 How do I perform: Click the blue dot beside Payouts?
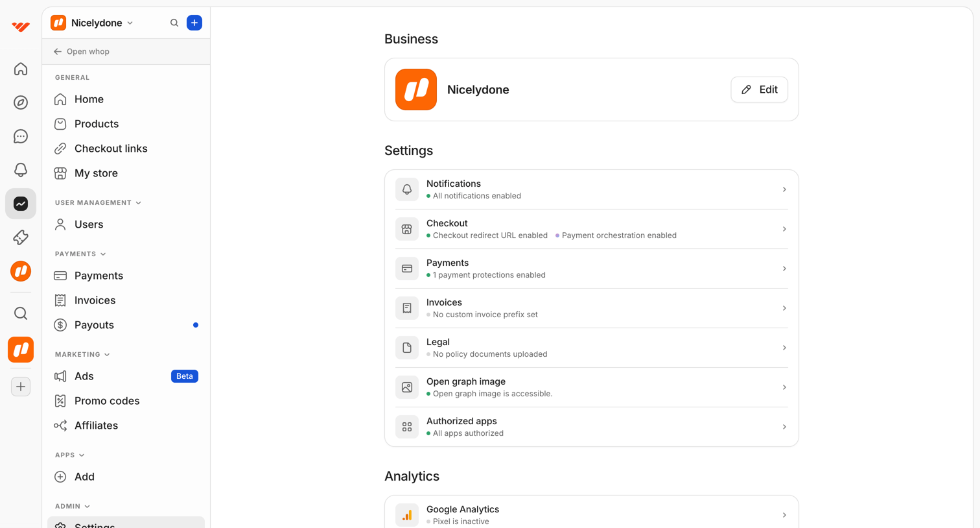click(x=196, y=325)
